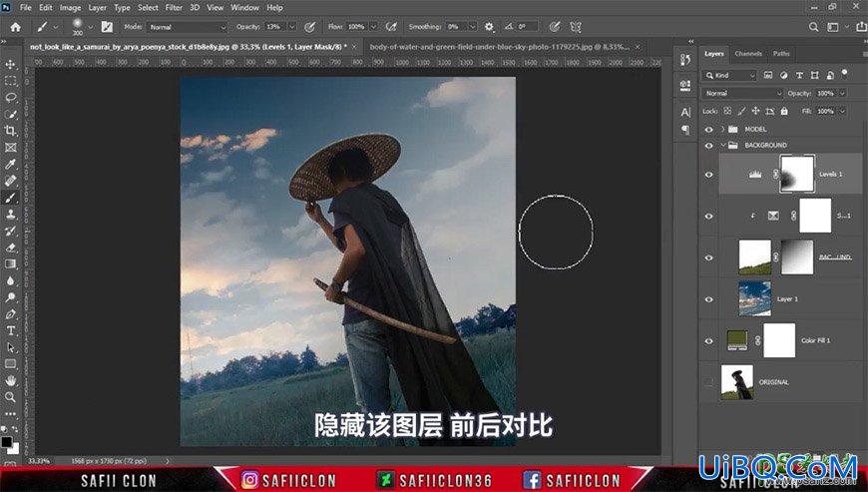The height and width of the screenshot is (492, 868).
Task: Select the Quick Selection tool
Action: 11,114
